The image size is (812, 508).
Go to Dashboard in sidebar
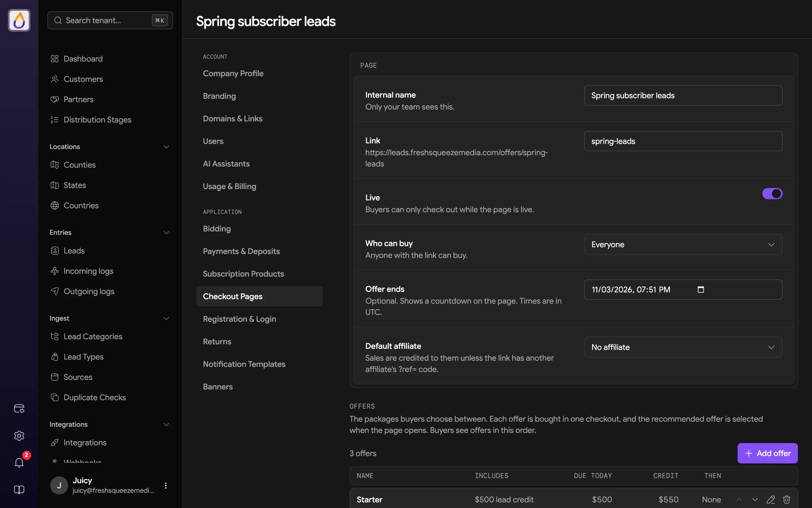pos(110,59)
